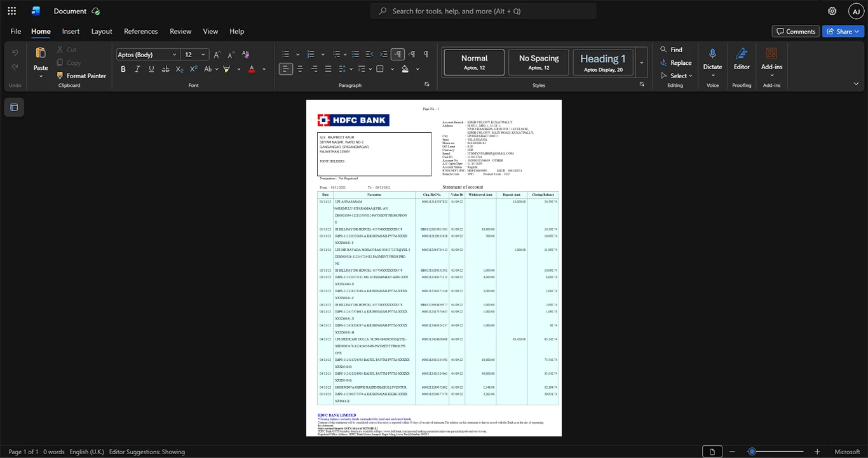Image resolution: width=868 pixels, height=458 pixels.
Task: Switch to the Layout tab
Action: 102,31
